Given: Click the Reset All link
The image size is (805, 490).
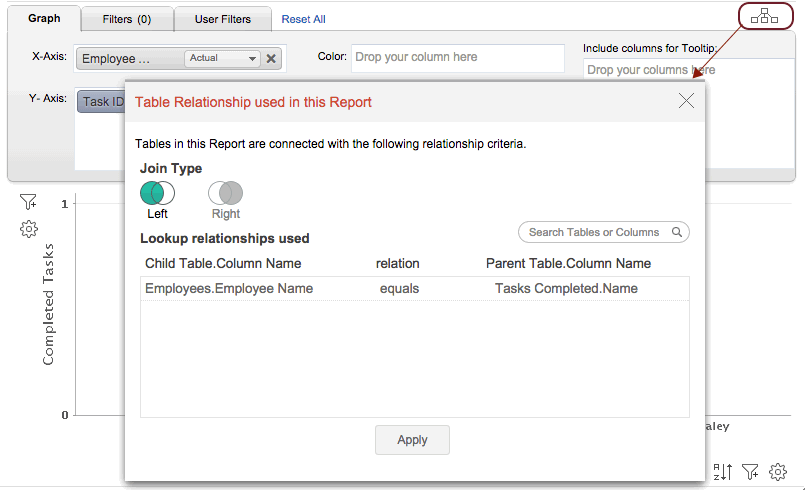Looking at the screenshot, I should pos(303,19).
